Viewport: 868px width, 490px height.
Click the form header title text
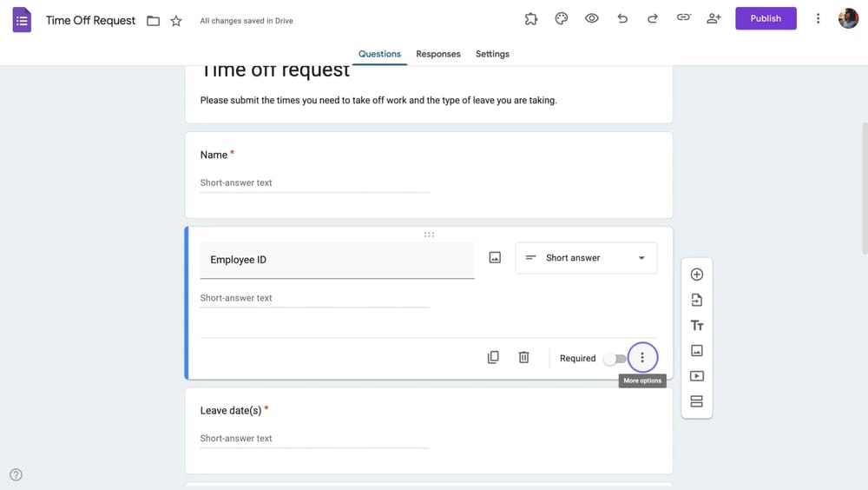[275, 71]
